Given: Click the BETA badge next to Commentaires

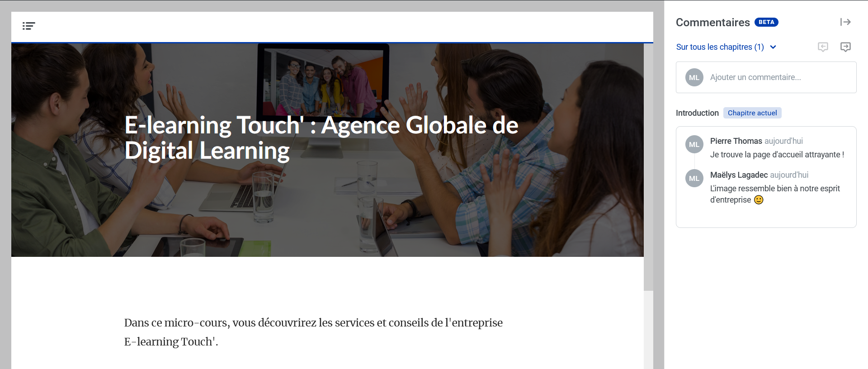Looking at the screenshot, I should [766, 22].
